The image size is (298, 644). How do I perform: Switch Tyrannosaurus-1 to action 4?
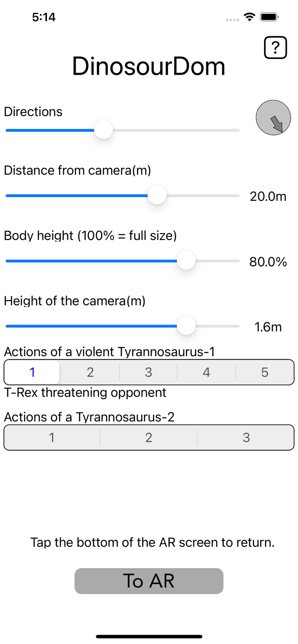(207, 372)
